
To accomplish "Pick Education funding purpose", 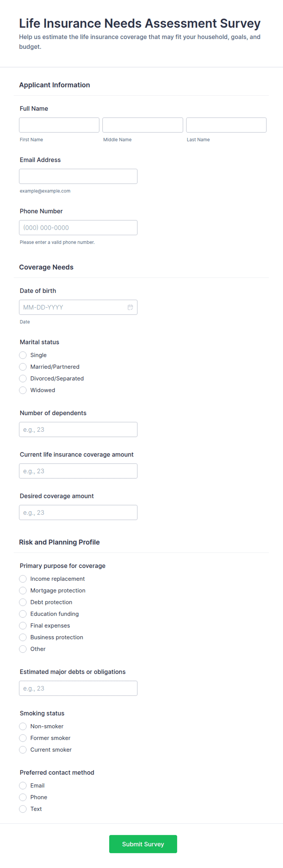I will [23, 614].
